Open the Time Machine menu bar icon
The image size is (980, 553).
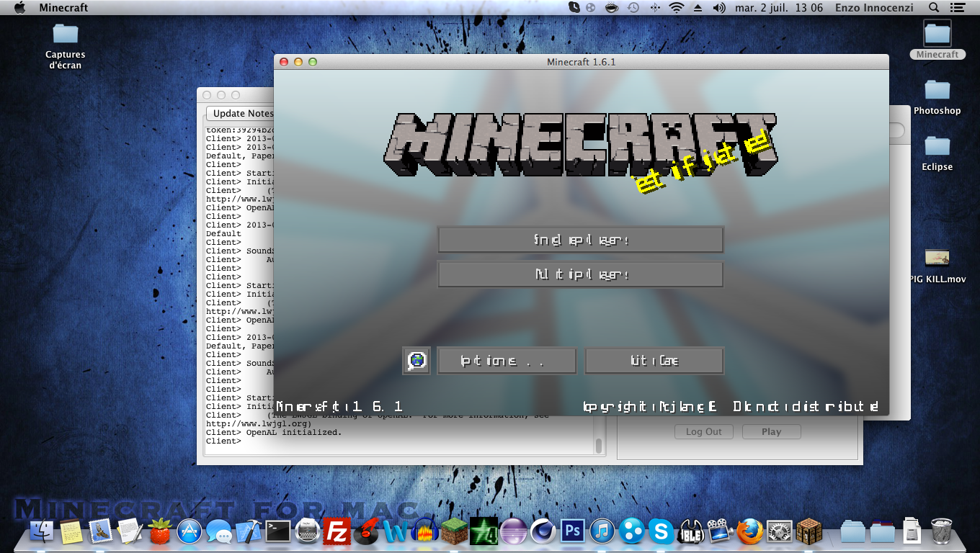[x=633, y=7]
